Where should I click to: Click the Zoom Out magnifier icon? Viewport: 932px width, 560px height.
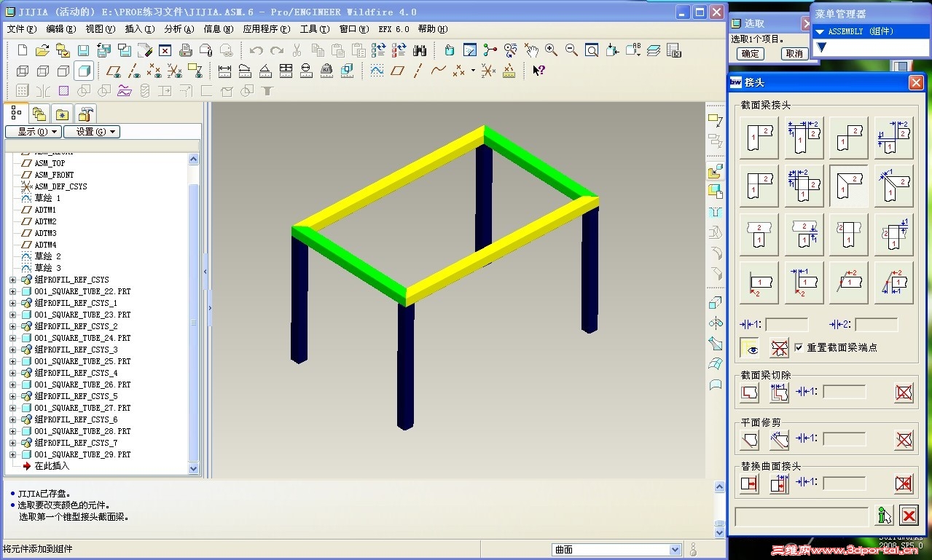571,50
